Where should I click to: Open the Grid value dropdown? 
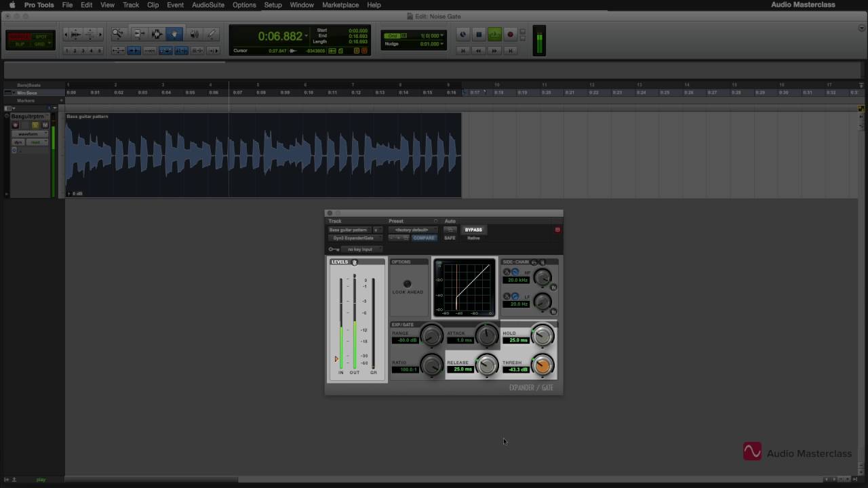pyautogui.click(x=442, y=35)
